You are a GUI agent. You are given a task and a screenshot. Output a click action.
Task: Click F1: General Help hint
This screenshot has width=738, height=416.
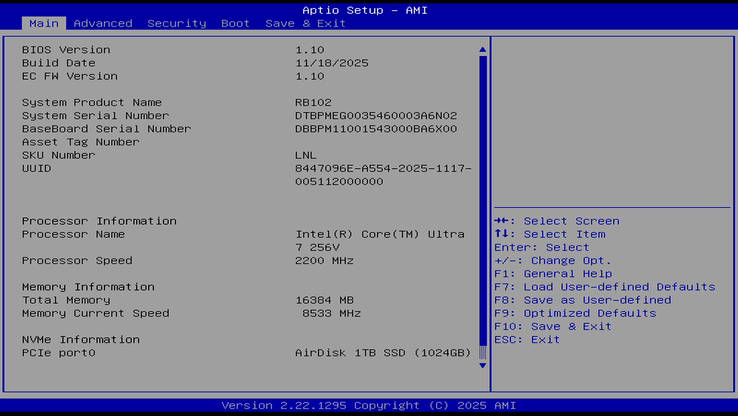(554, 274)
